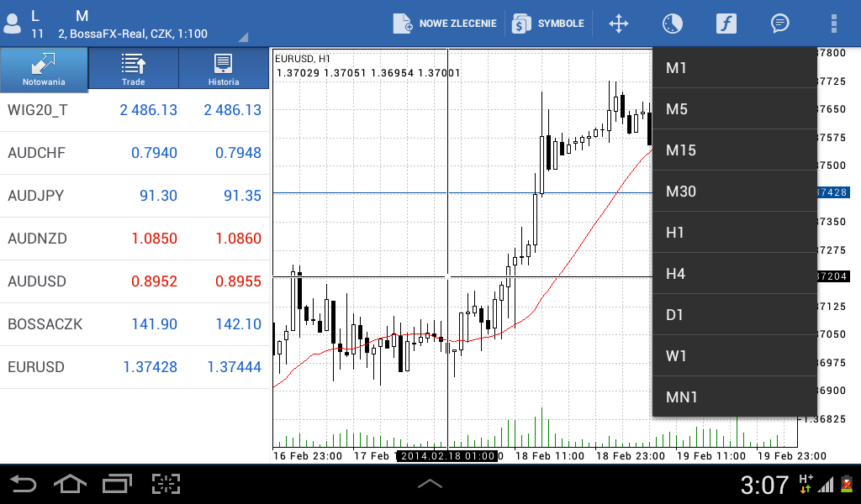Tap the EURUSD bid price 1.37428
This screenshot has height=504, width=861.
tap(150, 367)
